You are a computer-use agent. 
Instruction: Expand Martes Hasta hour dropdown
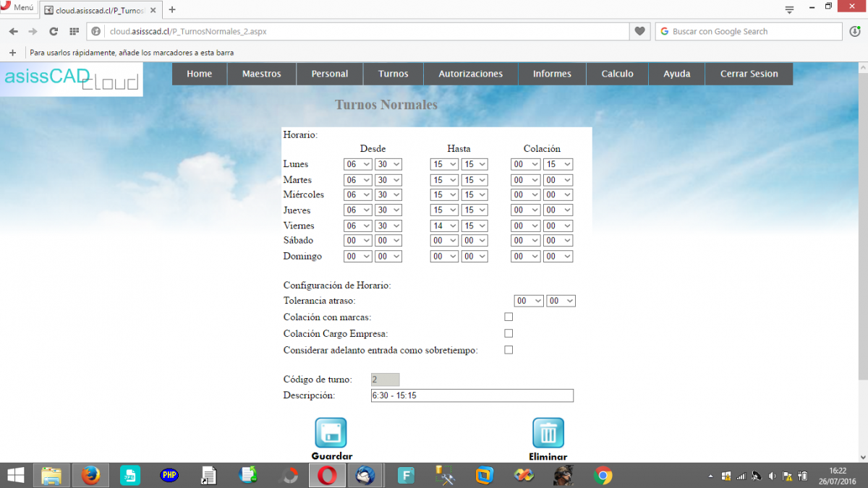[444, 180]
